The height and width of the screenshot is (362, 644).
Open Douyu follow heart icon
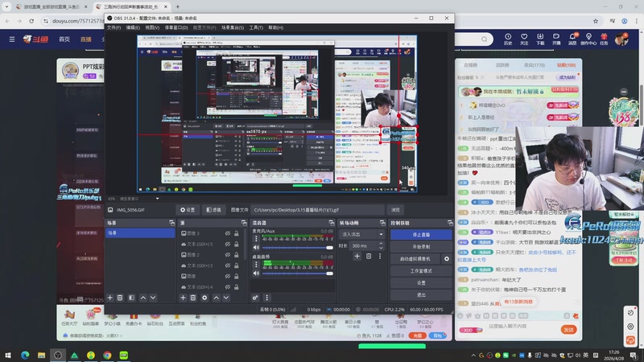524,39
